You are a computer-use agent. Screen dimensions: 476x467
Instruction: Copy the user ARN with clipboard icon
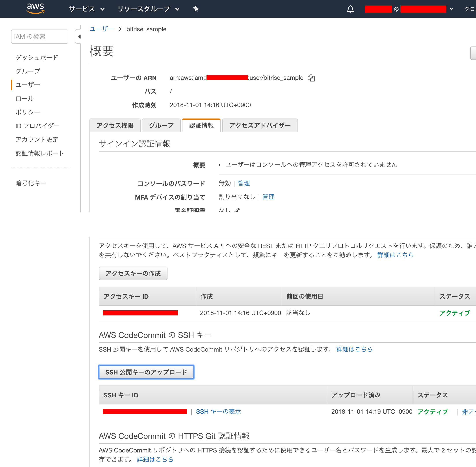(x=311, y=78)
